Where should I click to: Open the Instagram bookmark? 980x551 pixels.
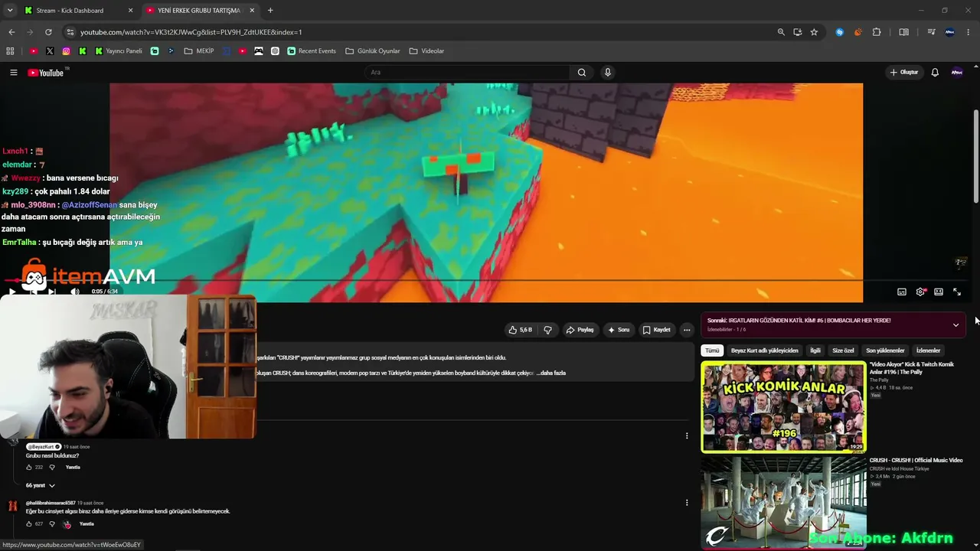(67, 51)
